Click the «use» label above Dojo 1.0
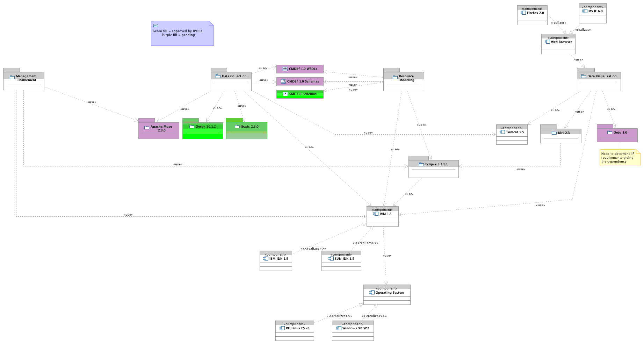This screenshot has height=344, width=644. pos(611,109)
